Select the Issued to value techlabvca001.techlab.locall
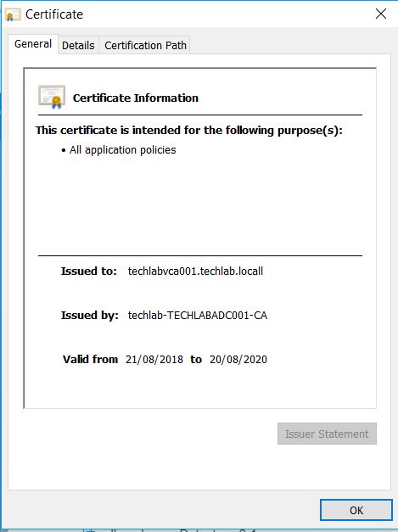 tap(195, 271)
